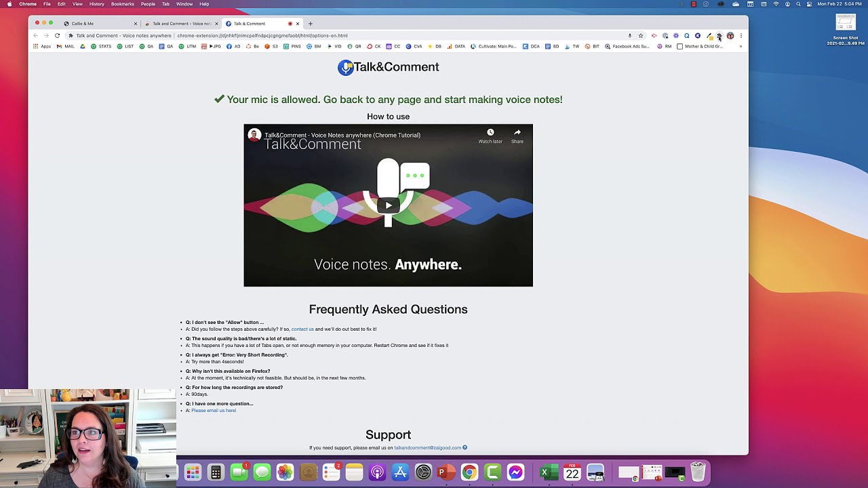Image resolution: width=868 pixels, height=488 pixels.
Task: Open the YouTube channel avatar on the video
Action: tap(254, 135)
